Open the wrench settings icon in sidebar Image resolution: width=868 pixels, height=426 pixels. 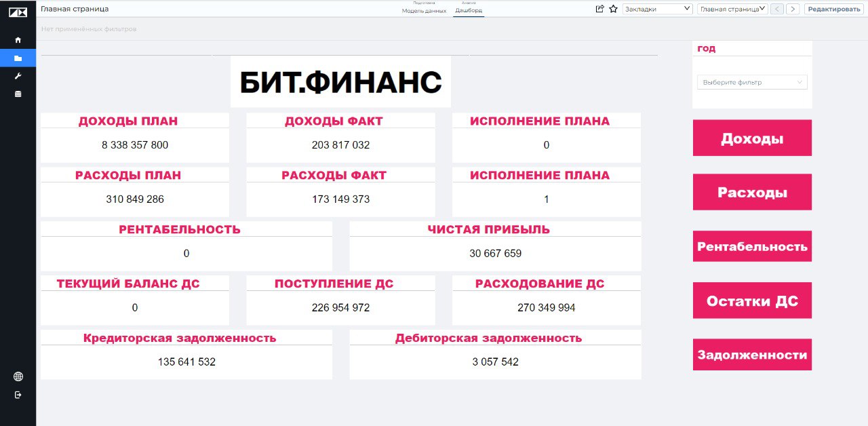pos(18,76)
